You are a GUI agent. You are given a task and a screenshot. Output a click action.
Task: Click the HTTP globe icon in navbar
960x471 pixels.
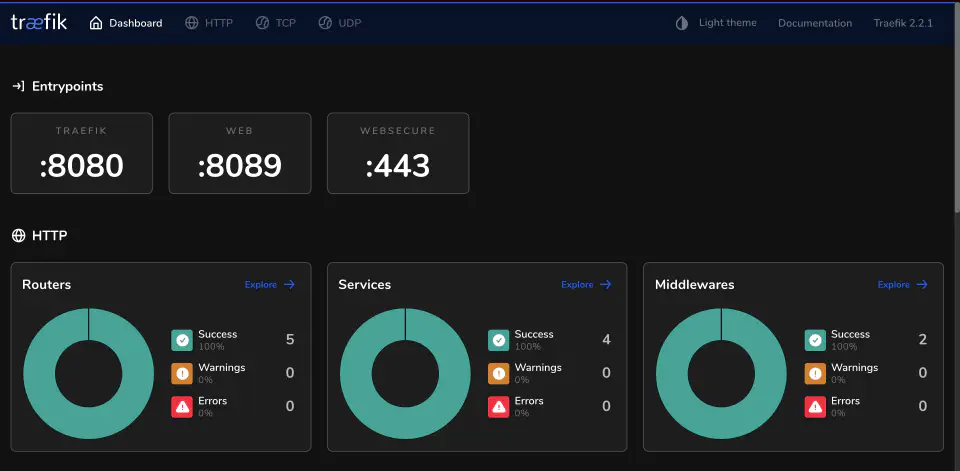point(192,23)
